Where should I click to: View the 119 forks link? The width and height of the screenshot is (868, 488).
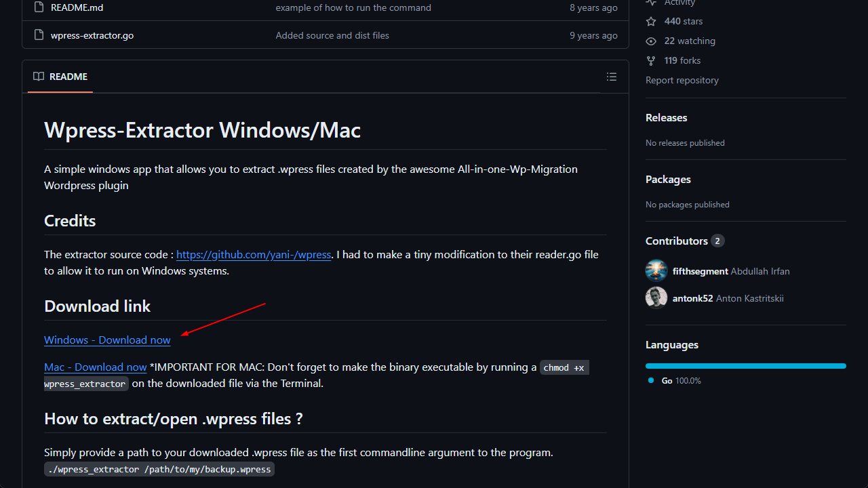click(682, 60)
